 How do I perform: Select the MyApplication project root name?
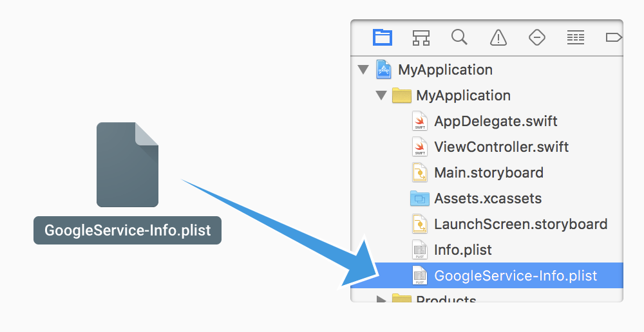(445, 69)
